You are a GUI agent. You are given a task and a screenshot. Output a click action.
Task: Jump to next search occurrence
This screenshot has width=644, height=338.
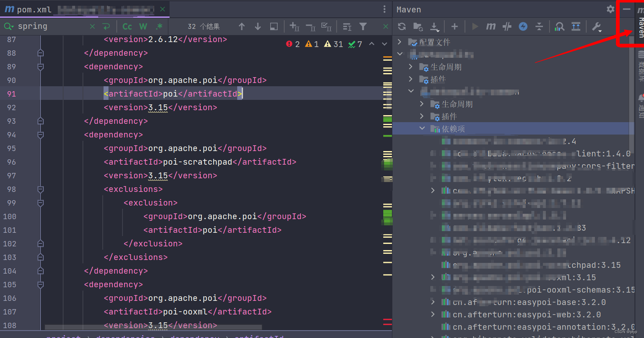[258, 26]
